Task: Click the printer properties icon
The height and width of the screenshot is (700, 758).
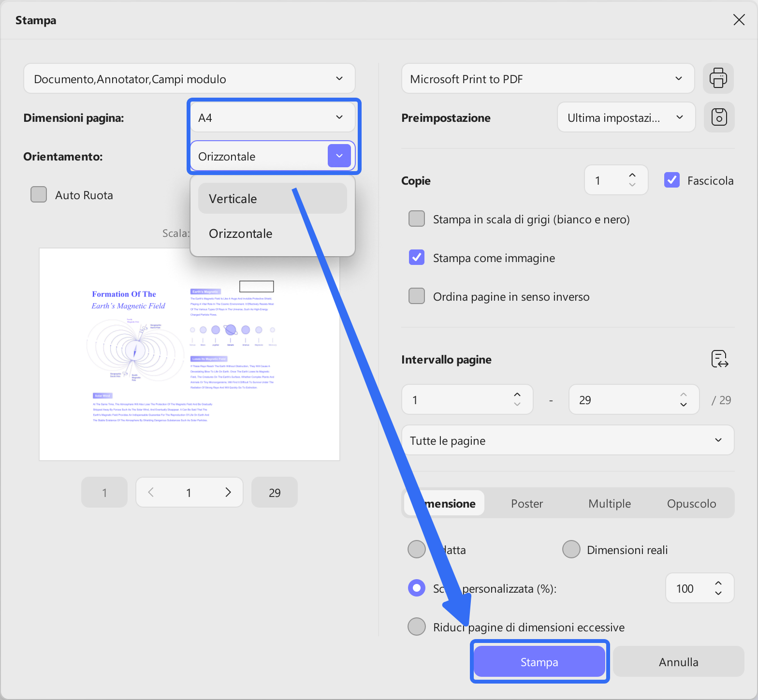Action: pos(718,78)
